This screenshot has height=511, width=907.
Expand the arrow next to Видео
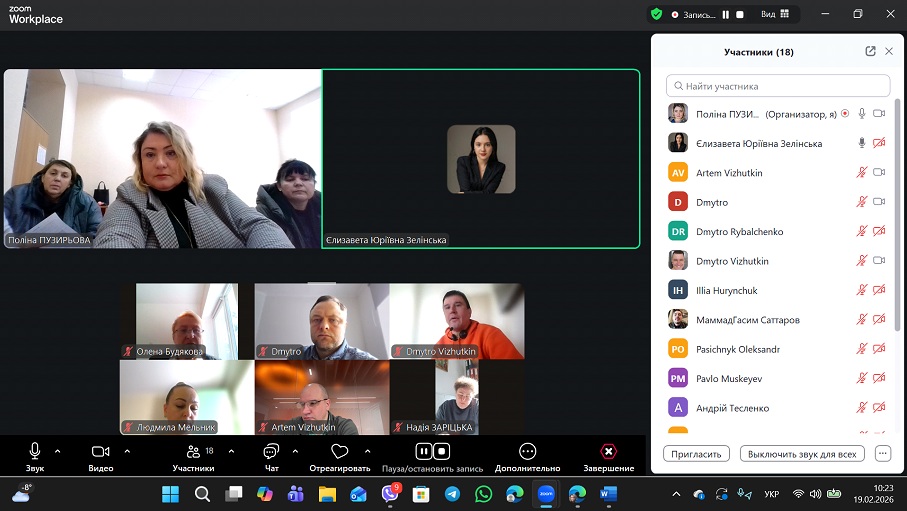click(x=127, y=451)
